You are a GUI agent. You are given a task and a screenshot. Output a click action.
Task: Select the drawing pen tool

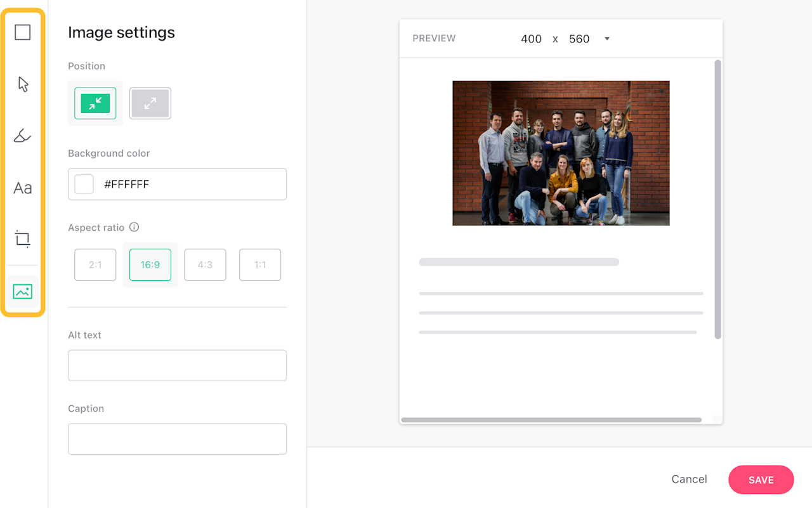tap(22, 136)
